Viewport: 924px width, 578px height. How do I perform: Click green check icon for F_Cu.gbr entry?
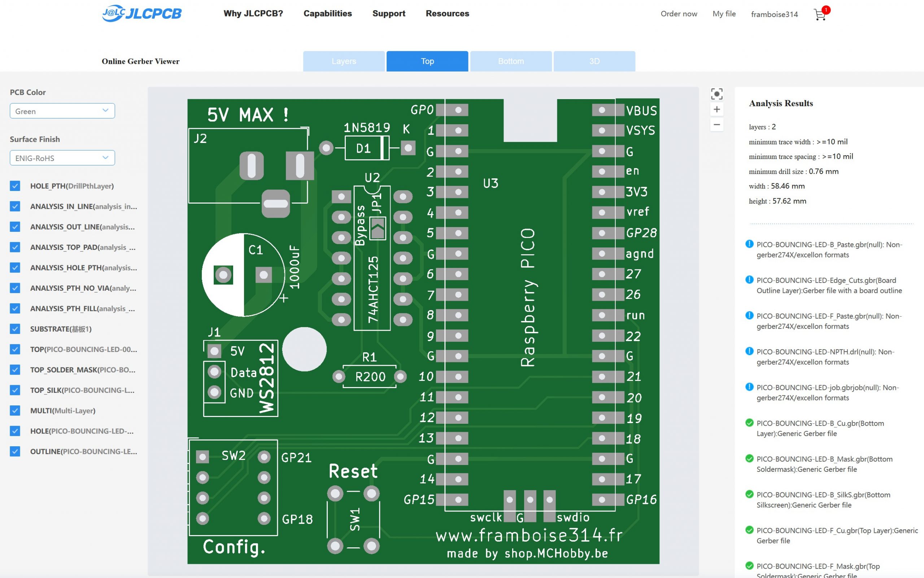[x=749, y=530]
